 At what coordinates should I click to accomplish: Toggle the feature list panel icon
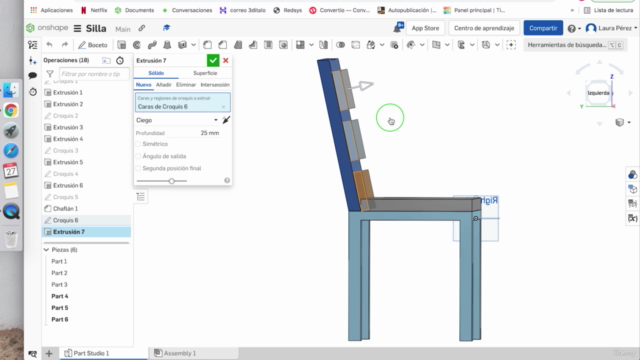coord(33,45)
